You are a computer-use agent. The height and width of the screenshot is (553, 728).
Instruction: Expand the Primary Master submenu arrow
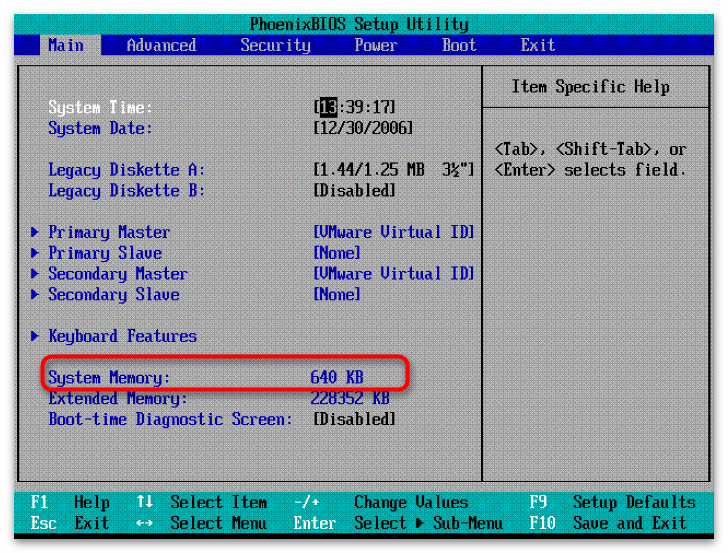click(x=35, y=232)
